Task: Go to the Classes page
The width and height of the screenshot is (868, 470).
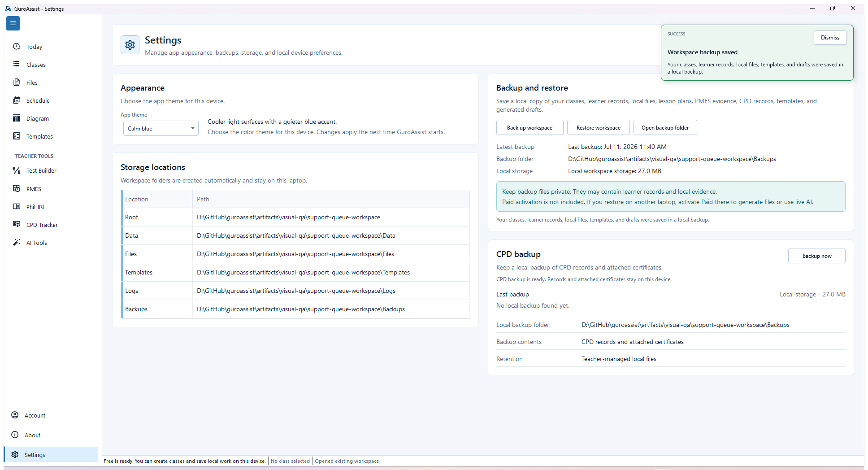Action: tap(51, 65)
